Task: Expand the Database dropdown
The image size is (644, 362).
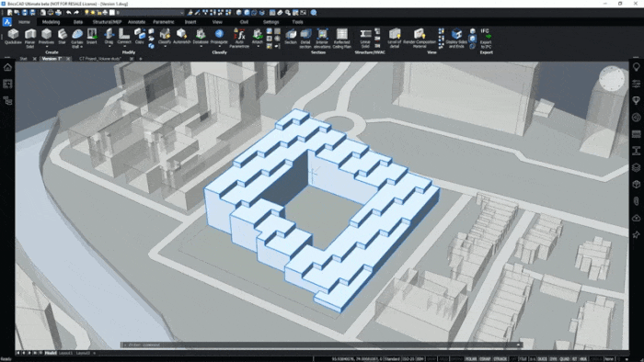Action: coord(201,47)
